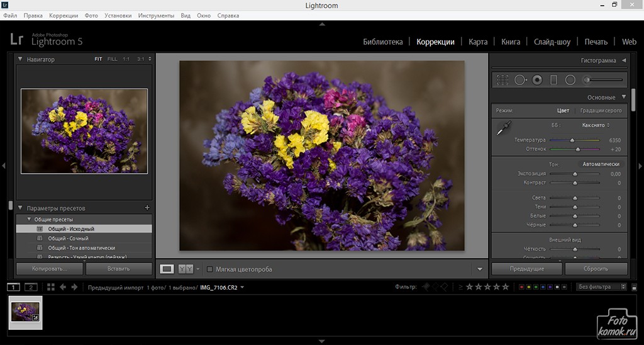Collapse the Навигатор panel
The height and width of the screenshot is (345, 644).
coord(19,59)
